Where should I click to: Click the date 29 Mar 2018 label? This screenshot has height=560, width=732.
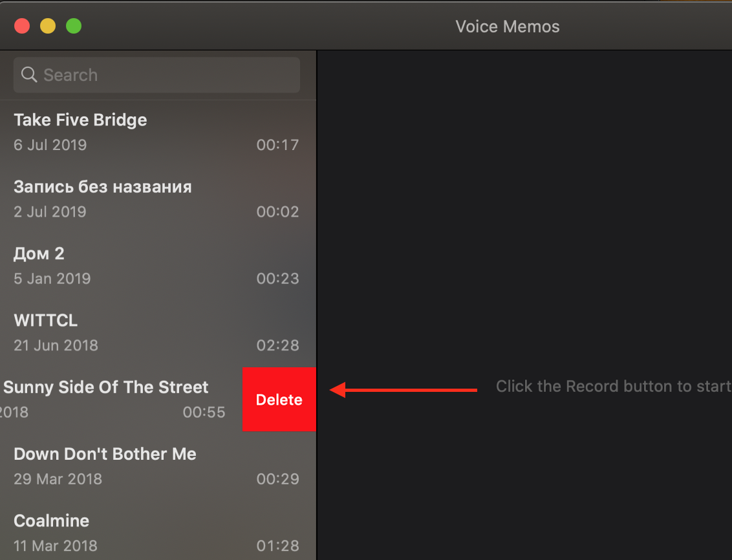tap(58, 479)
